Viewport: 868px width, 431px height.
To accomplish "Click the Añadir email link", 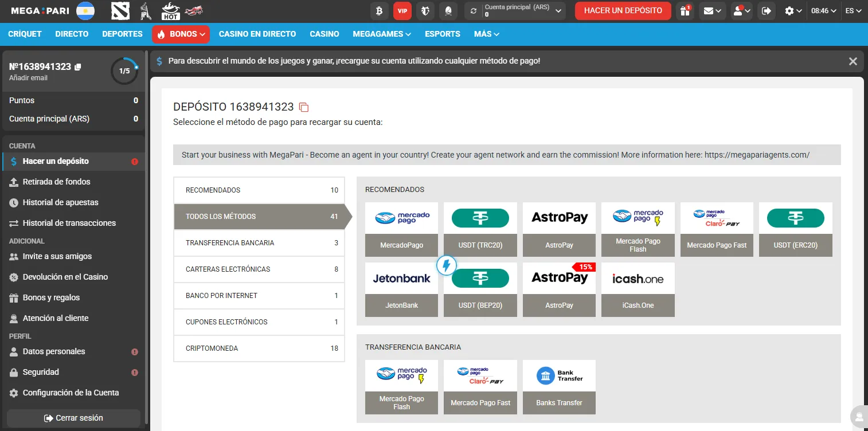I will click(28, 78).
